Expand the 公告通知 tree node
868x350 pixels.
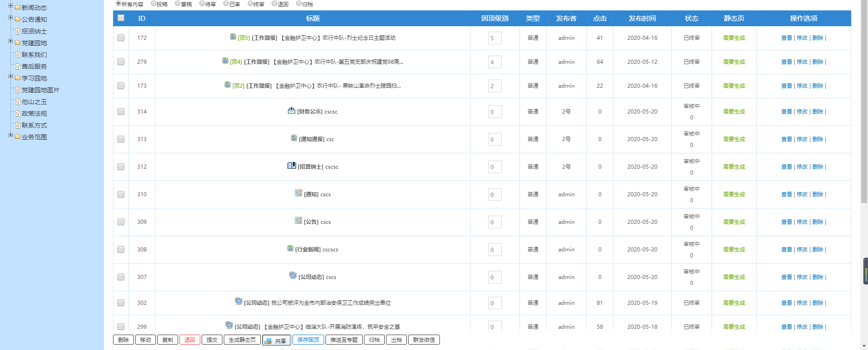10,18
